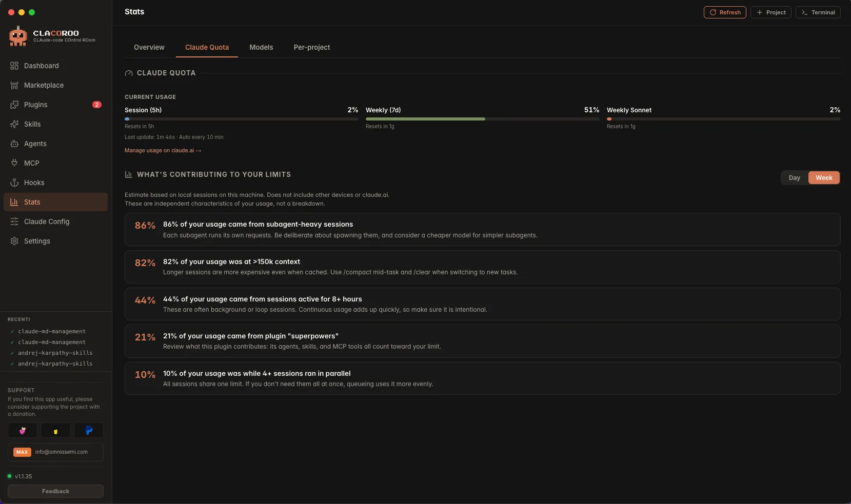Click the gauge icon beside CLAUDE QUOTA heading
This screenshot has width=851, height=504.
[129, 73]
